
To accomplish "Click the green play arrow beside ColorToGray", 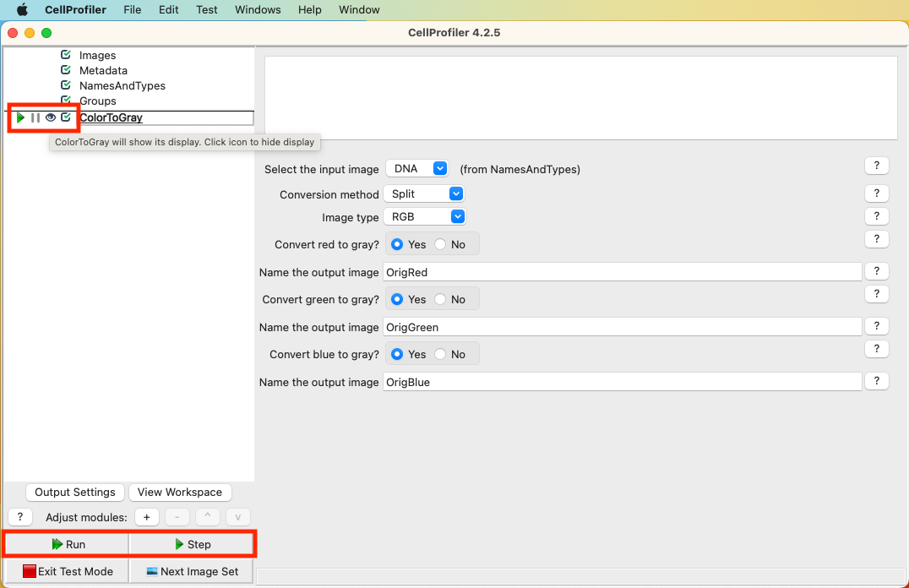I will 20,117.
